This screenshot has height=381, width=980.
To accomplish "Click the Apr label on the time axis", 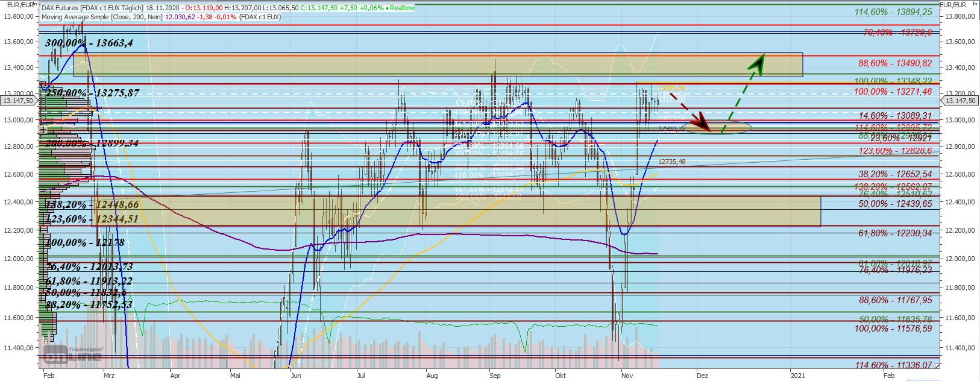I will coord(175,375).
